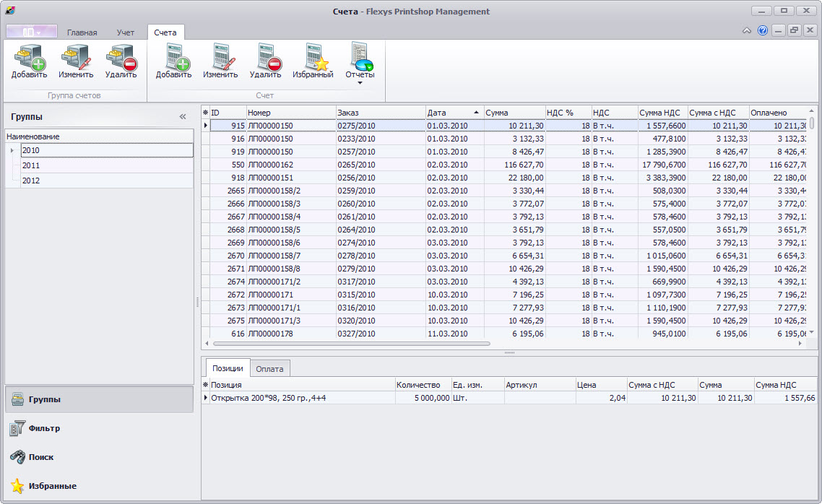Click the vertical scrollbar up arrow of invoice grid

tap(811, 110)
